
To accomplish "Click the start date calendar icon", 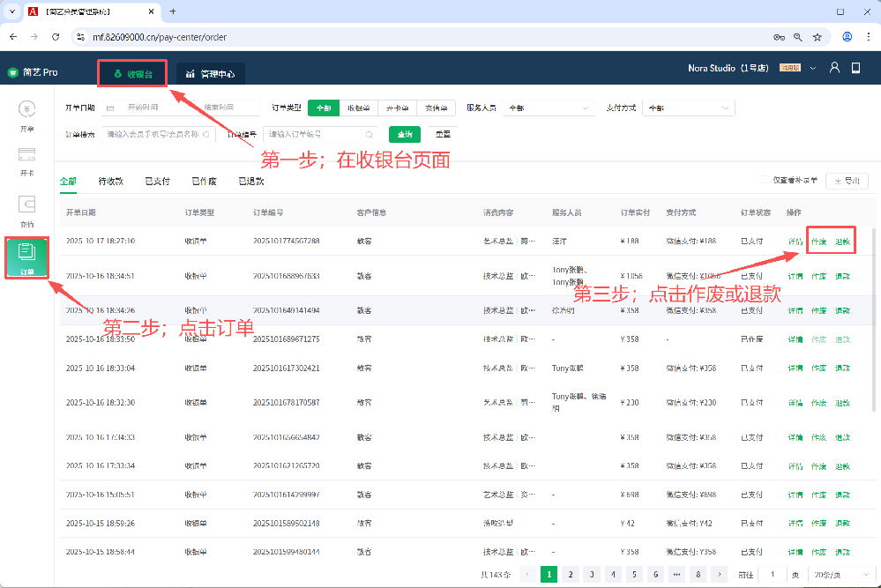I will point(110,108).
